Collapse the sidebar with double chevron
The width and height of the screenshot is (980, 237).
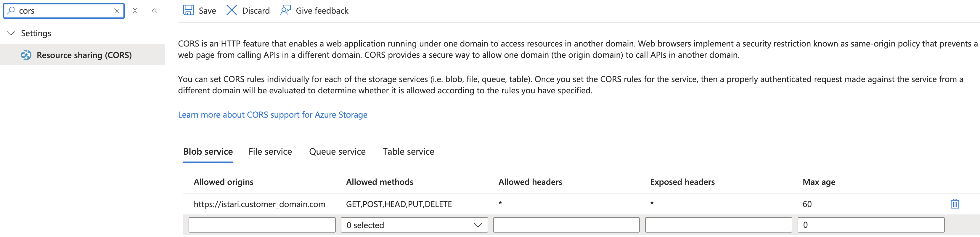(x=155, y=11)
